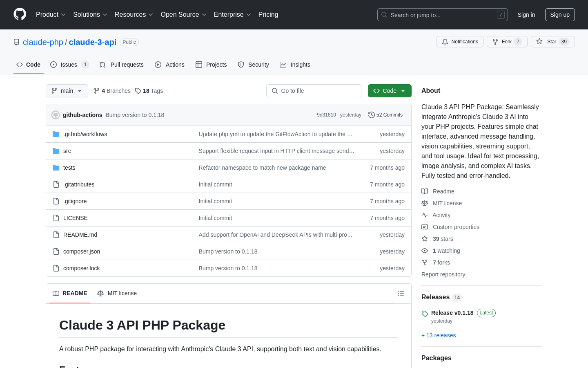This screenshot has width=588, height=368.
Task: Click Report repository link
Action: click(x=443, y=274)
